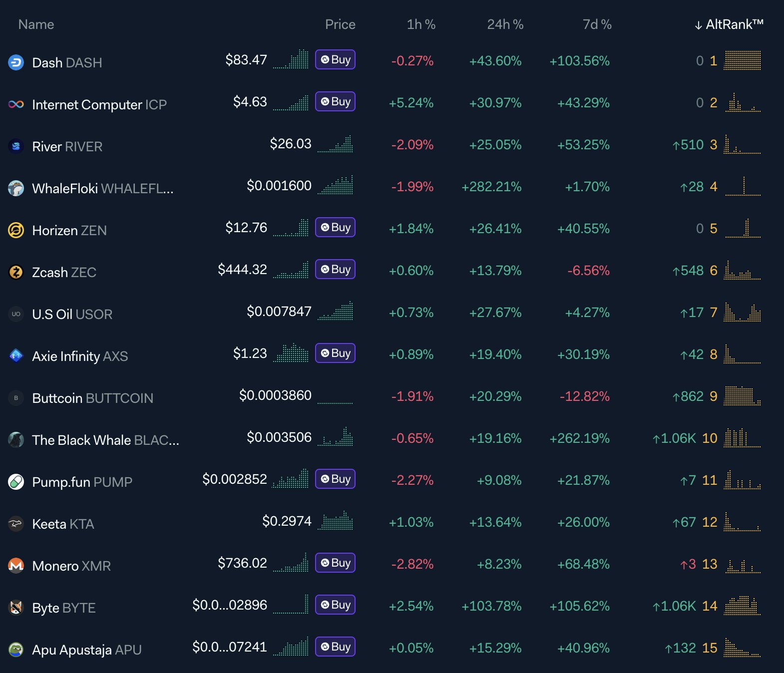Click the Monero coin logo icon
The width and height of the screenshot is (784, 673).
[x=16, y=566]
